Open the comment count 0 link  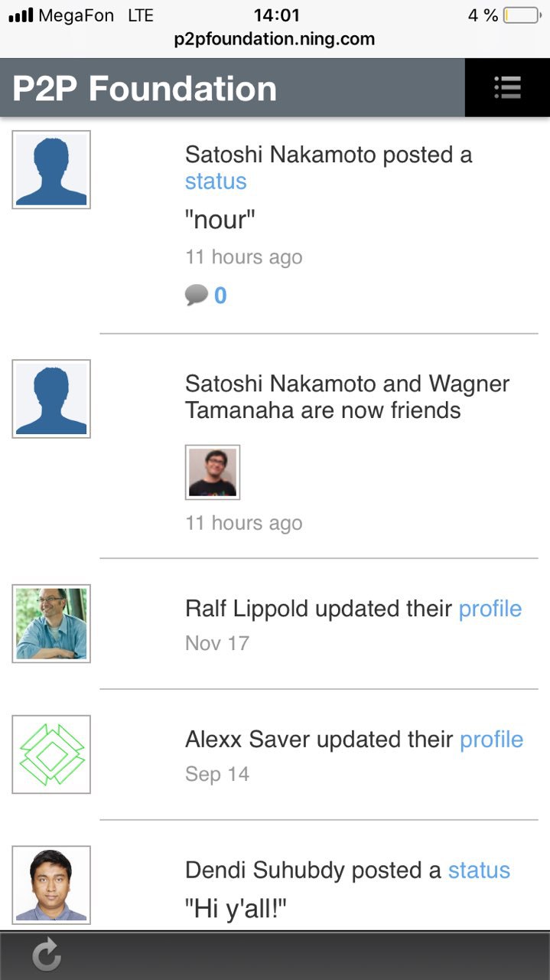[220, 296]
